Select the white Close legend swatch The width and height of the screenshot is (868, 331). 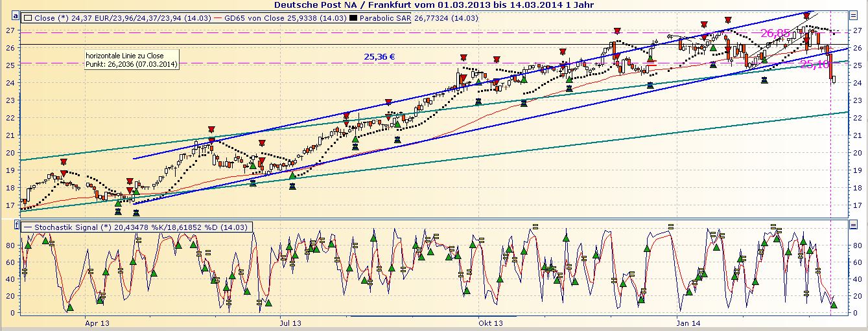[x=29, y=18]
